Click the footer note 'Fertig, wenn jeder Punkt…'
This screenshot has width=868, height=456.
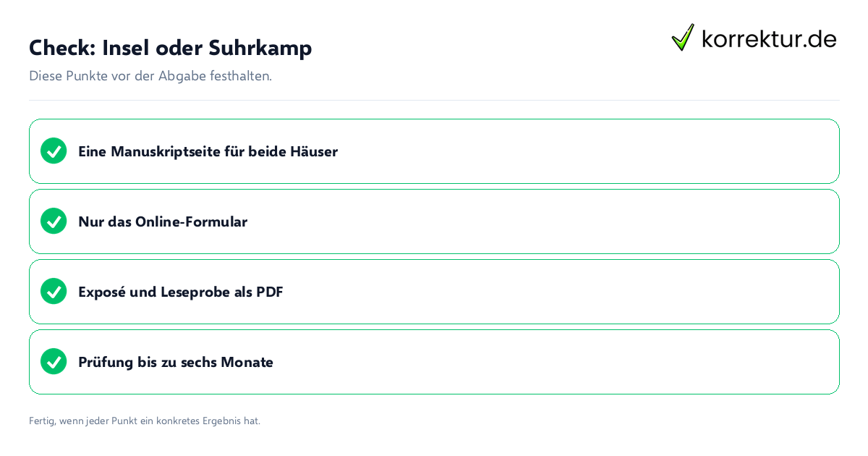[145, 421]
